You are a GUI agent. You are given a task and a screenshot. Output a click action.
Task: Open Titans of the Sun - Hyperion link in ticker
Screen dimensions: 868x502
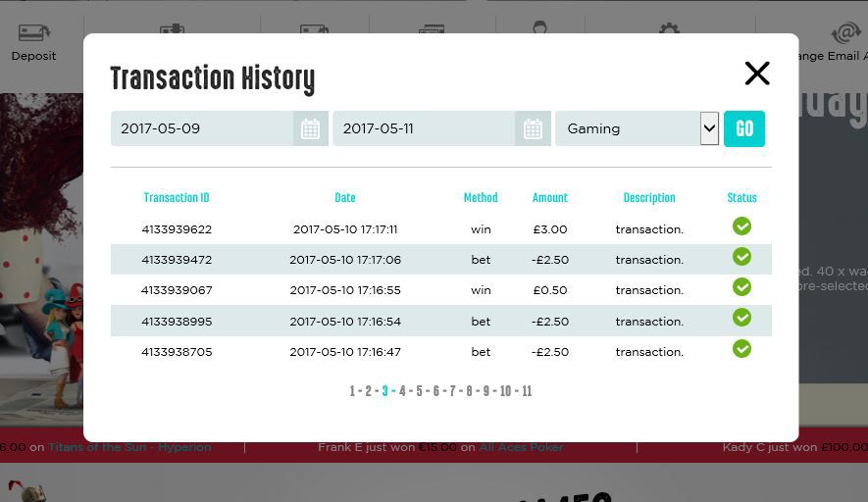pyautogui.click(x=129, y=447)
